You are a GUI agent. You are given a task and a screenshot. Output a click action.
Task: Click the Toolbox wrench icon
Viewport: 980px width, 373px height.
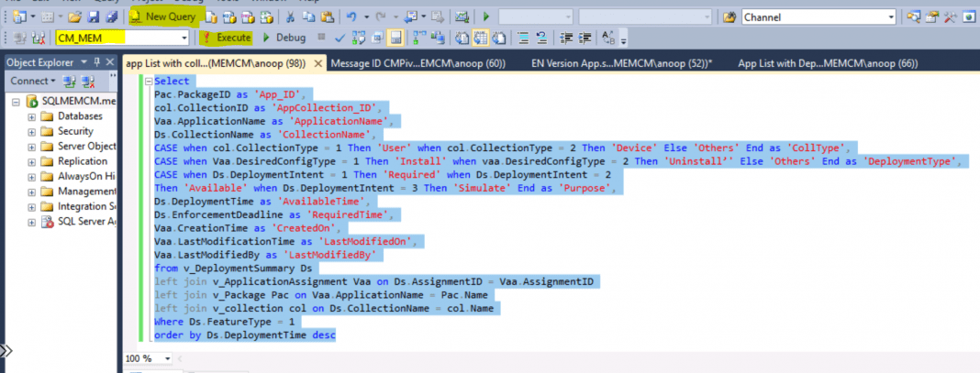click(x=951, y=17)
